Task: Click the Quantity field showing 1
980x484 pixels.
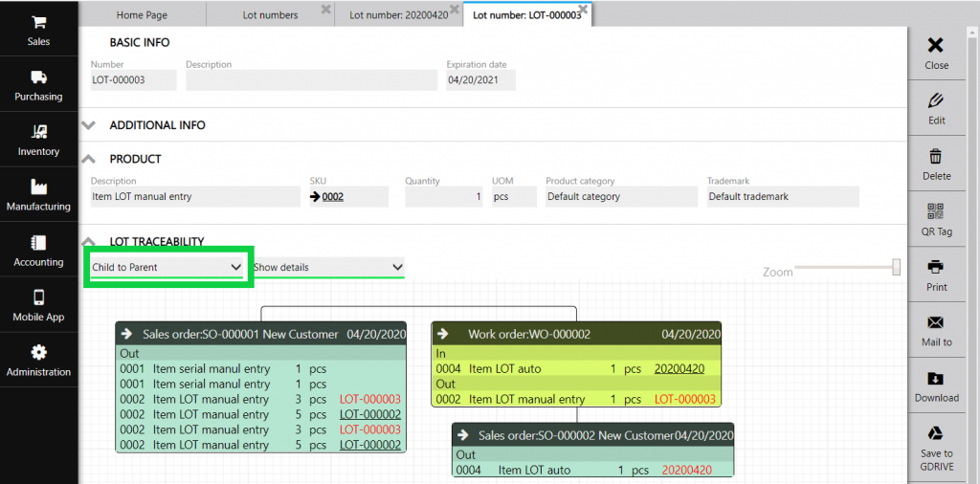Action: point(444,197)
